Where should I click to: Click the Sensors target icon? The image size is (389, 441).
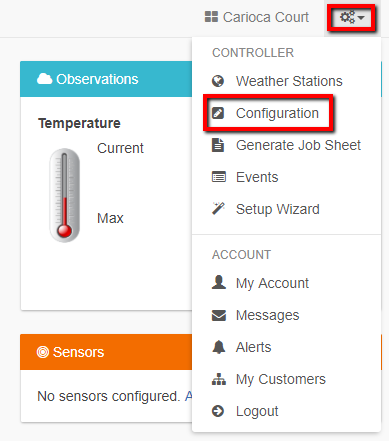(43, 352)
